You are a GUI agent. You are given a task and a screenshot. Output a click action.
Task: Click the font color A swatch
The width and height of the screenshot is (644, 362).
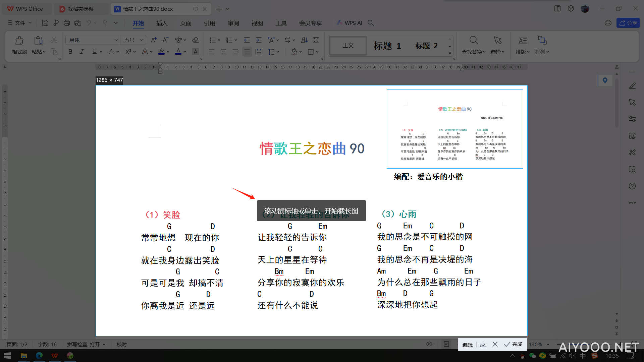click(178, 52)
